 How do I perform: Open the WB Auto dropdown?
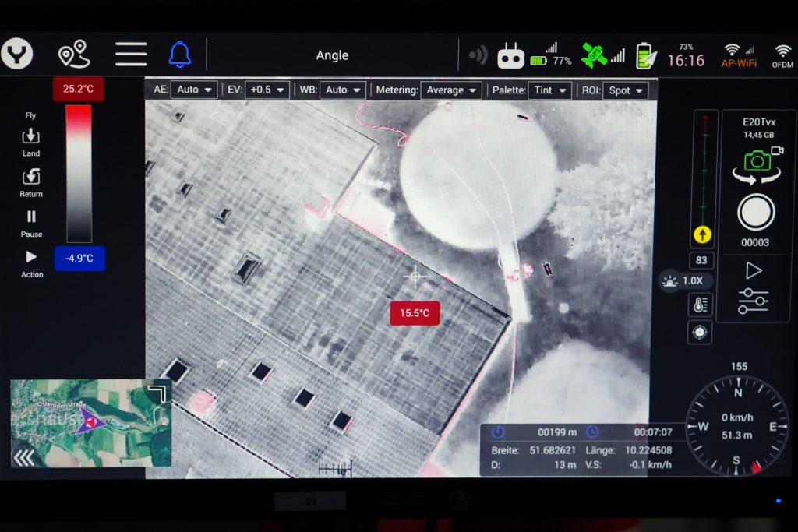point(343,90)
